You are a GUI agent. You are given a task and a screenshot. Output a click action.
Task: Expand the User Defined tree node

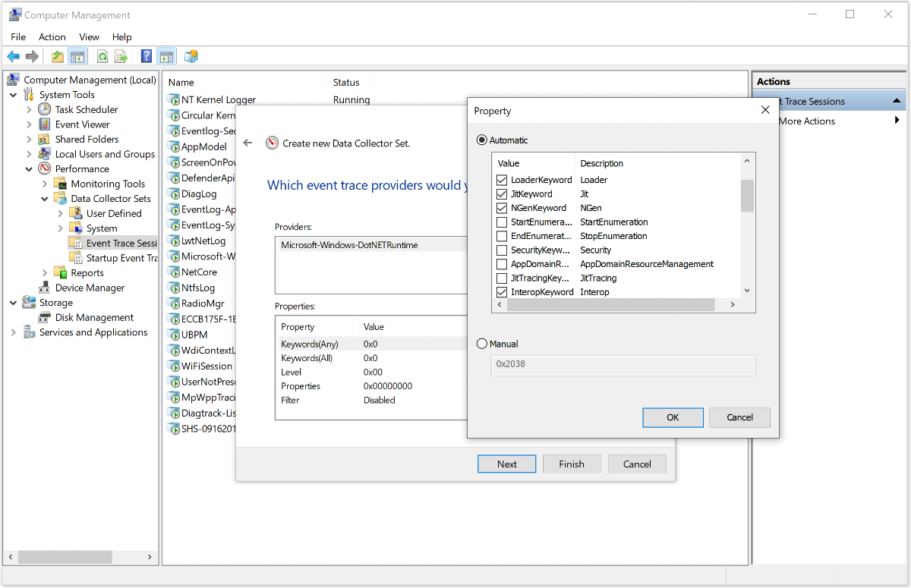pos(60,213)
